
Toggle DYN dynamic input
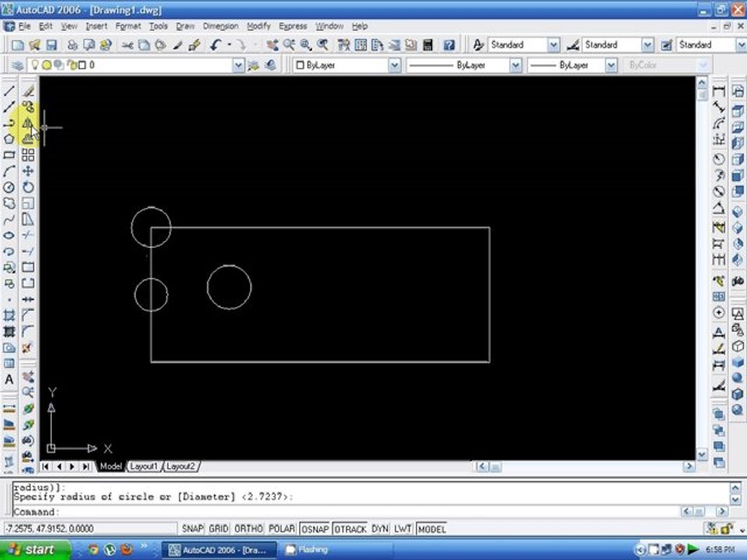[x=380, y=529]
